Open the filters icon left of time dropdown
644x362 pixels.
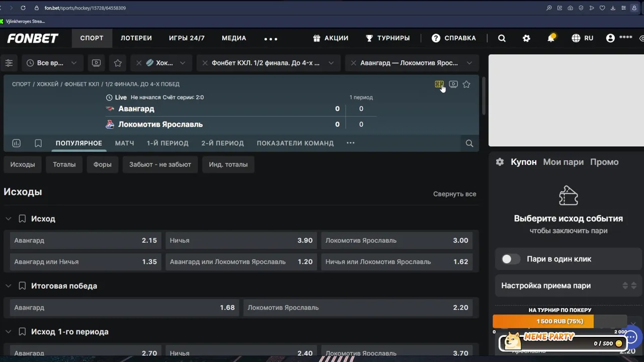point(9,63)
